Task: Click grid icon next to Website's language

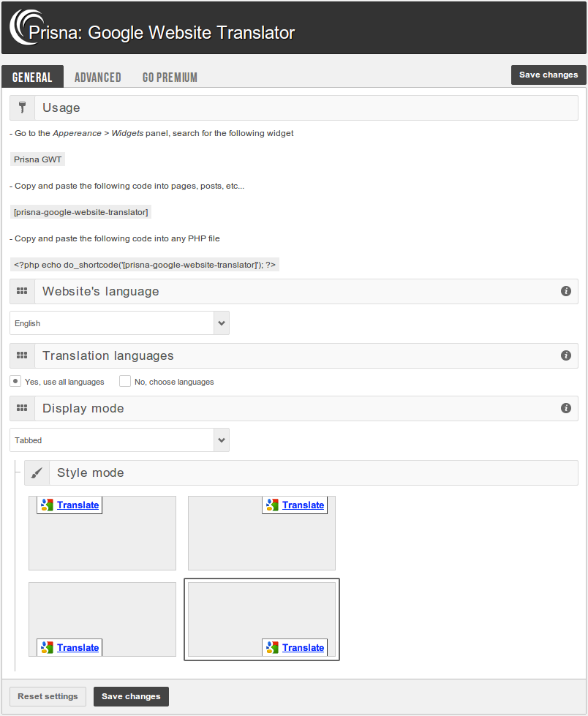Action: [x=22, y=291]
